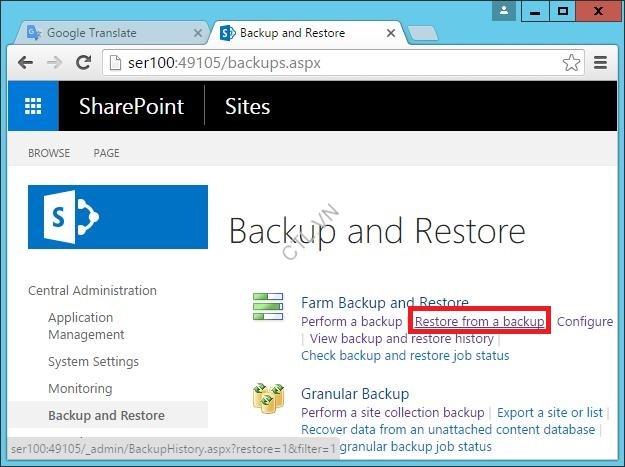This screenshot has width=625, height=467.
Task: Close the Google Translate tab
Action: click(x=197, y=33)
